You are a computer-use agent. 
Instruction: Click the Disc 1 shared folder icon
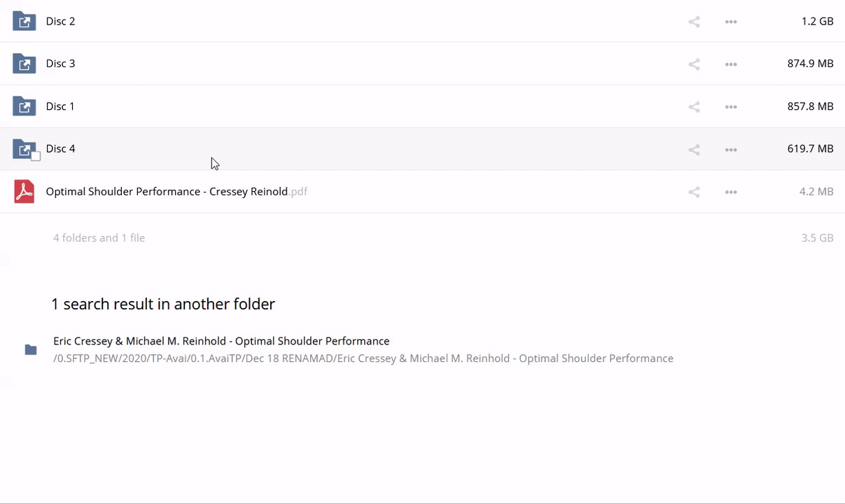point(25,106)
